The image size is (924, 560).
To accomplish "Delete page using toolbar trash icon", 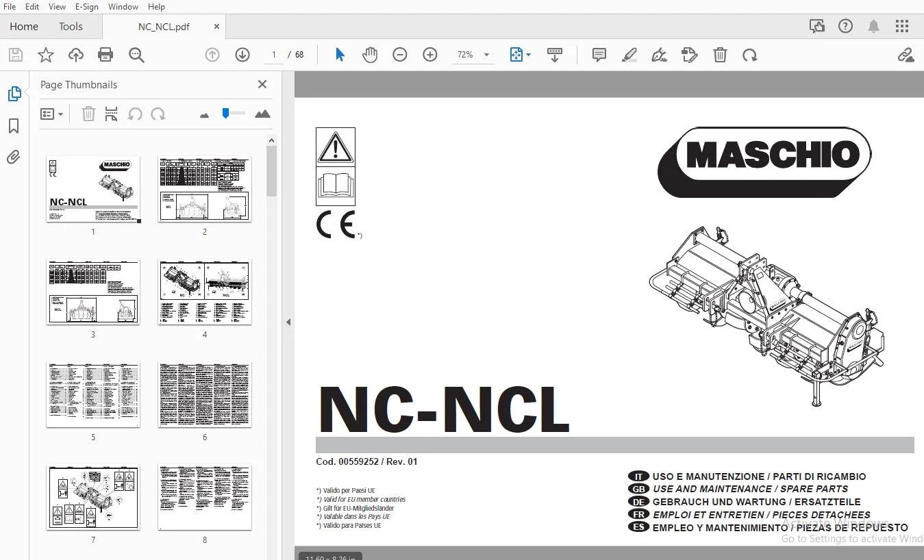I will click(720, 55).
